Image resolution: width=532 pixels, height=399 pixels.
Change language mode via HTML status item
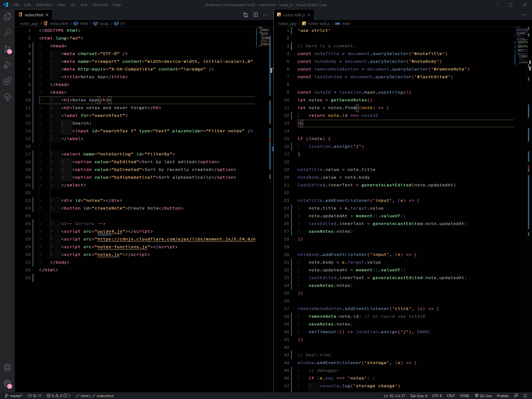(465, 396)
